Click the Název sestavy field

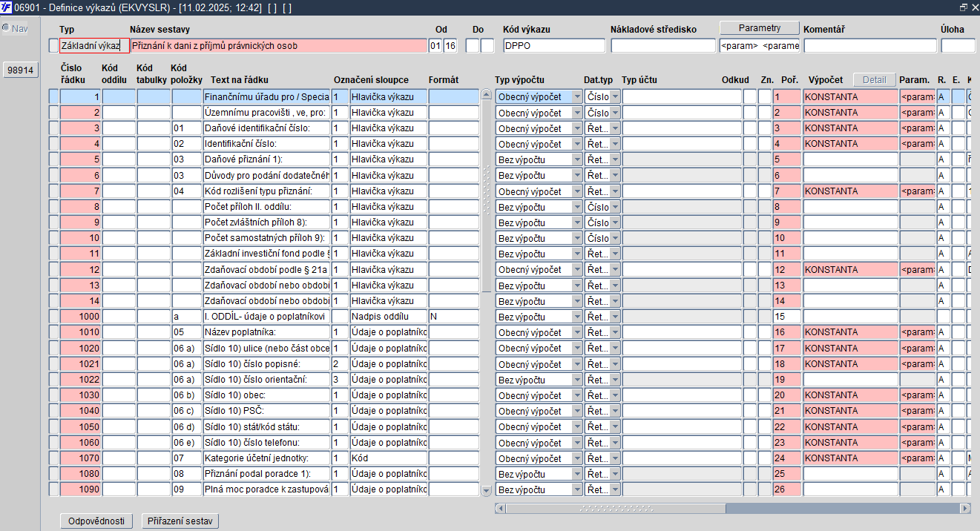pyautogui.click(x=279, y=46)
